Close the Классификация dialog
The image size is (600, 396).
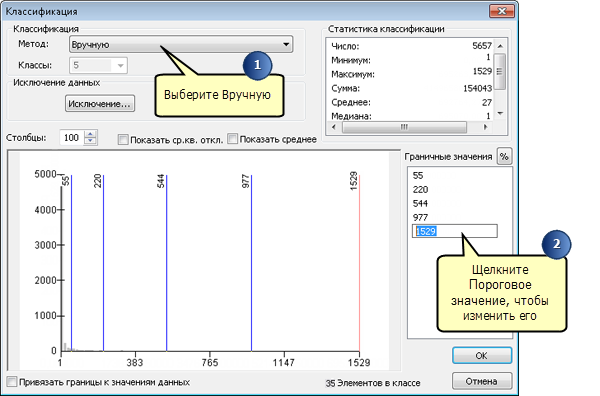pyautogui.click(x=502, y=11)
